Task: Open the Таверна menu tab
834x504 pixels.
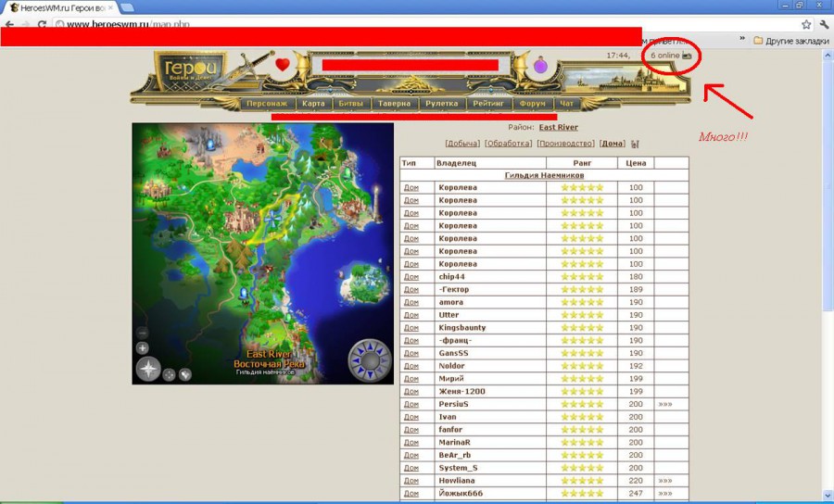Action: [x=394, y=104]
